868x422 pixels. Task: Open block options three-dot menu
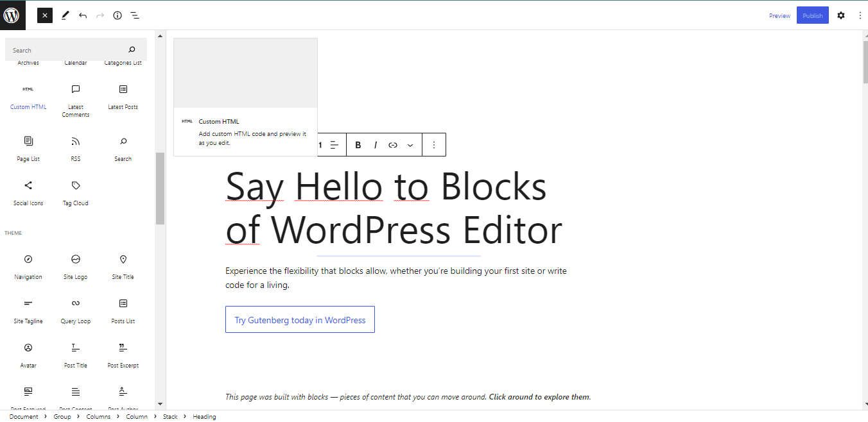click(434, 145)
